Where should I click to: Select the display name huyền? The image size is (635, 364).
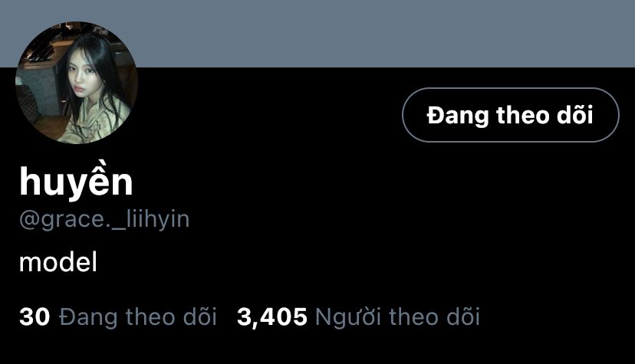[76, 181]
